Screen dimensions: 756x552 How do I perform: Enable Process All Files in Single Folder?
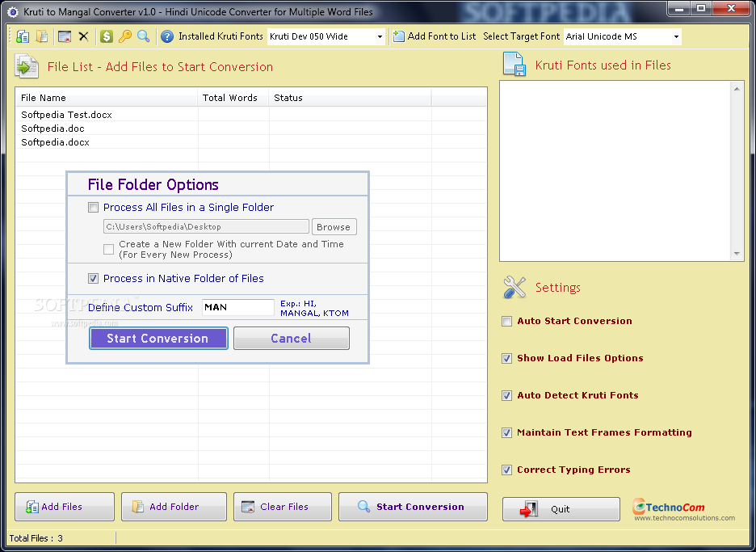click(x=93, y=208)
